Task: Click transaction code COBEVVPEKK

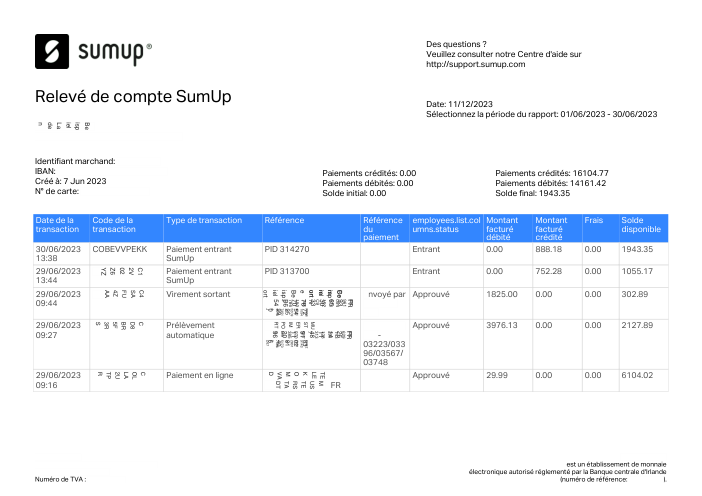Action: [120, 249]
